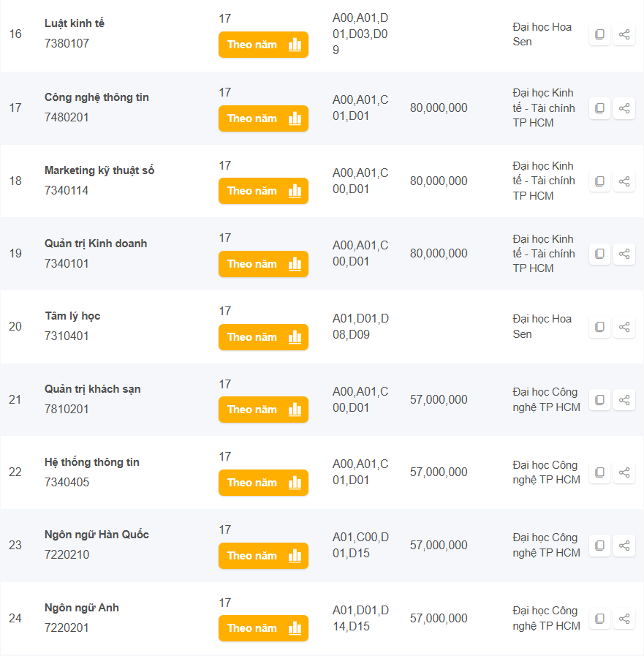The width and height of the screenshot is (644, 656).
Task: Share the Ngôn ngữ Anh row
Action: click(x=624, y=619)
